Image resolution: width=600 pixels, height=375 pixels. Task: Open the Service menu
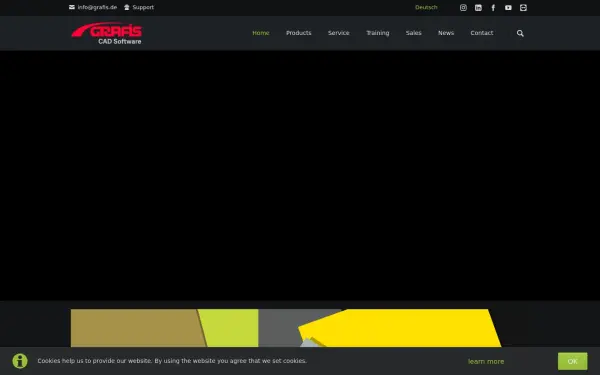[x=339, y=33]
